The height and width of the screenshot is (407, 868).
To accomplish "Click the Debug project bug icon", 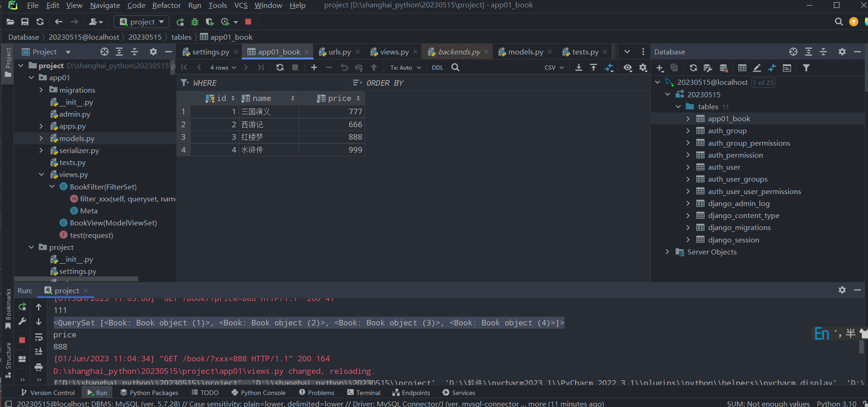I will 195,22.
